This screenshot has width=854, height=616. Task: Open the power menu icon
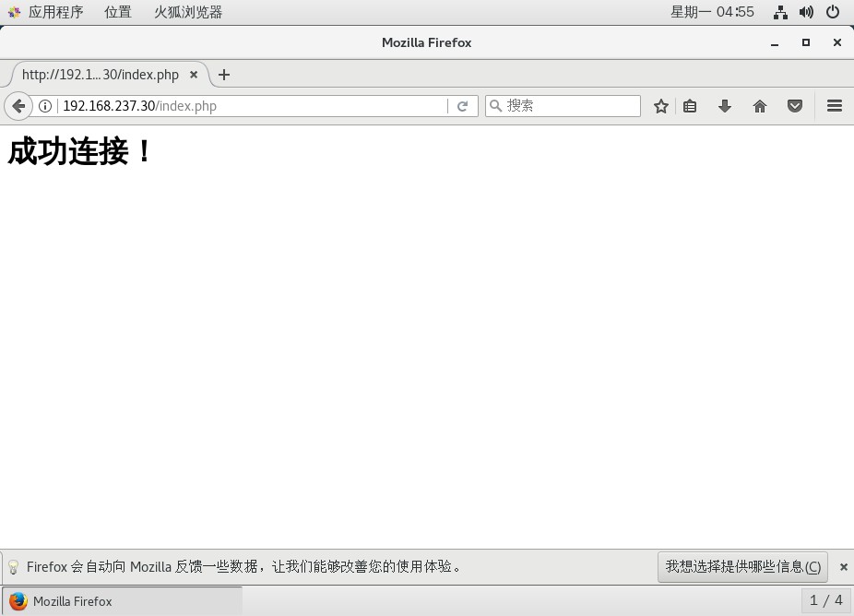coord(833,12)
